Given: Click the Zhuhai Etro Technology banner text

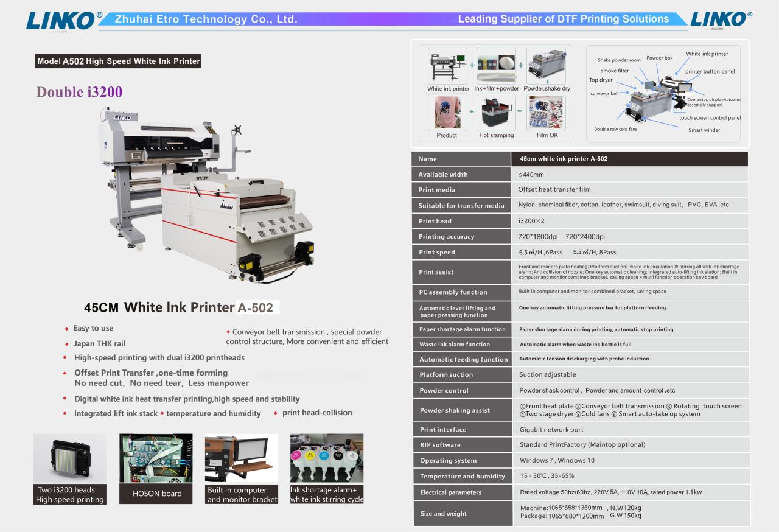Looking at the screenshot, I should [206, 19].
